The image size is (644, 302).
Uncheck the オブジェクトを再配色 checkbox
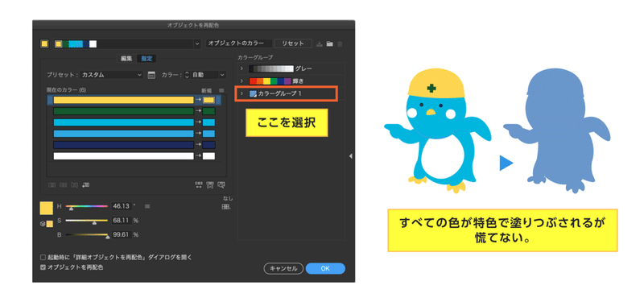pos(43,267)
